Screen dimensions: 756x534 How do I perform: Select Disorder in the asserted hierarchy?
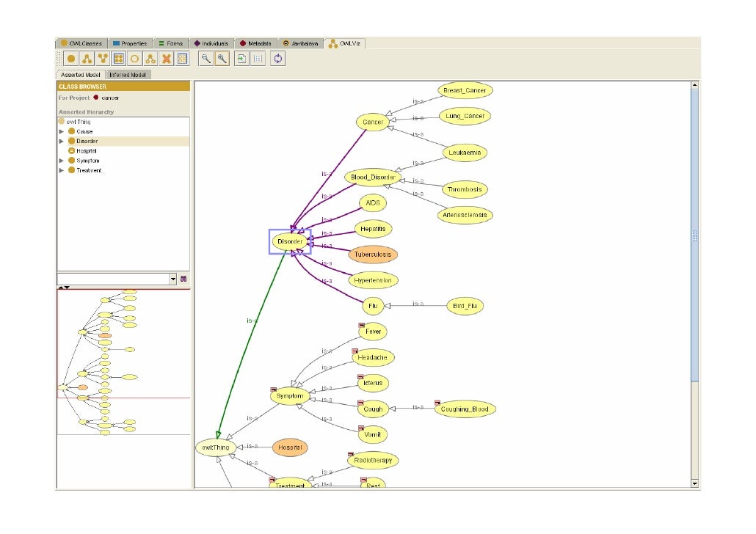coord(87,142)
